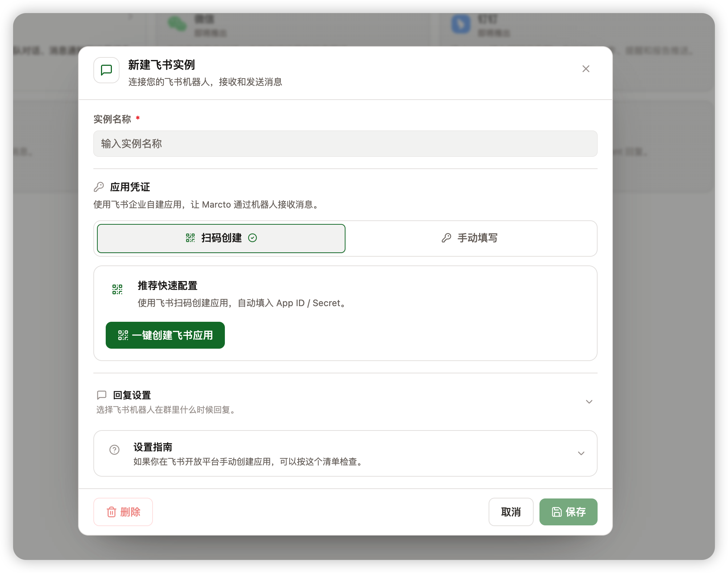The width and height of the screenshot is (728, 573).
Task: Click the question mark icon beside 设置指南
Action: pos(114,450)
